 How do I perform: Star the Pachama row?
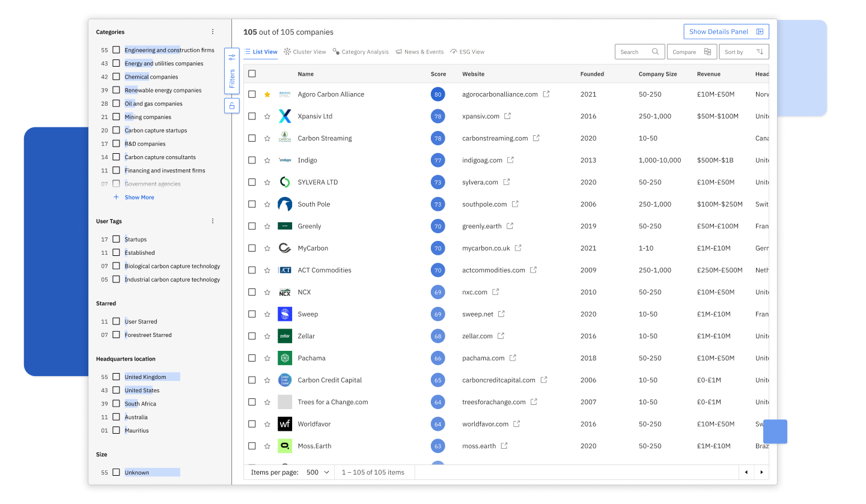pos(267,358)
